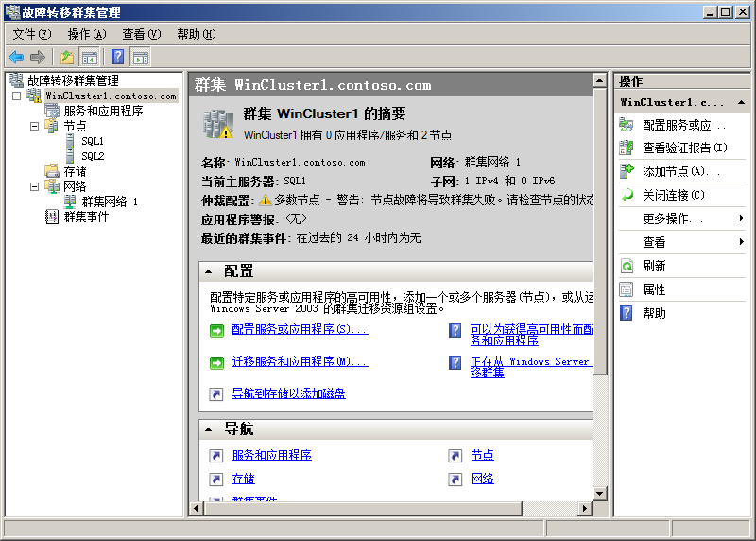Collapse the 配置 section header
This screenshot has width=756, height=541.
209,271
